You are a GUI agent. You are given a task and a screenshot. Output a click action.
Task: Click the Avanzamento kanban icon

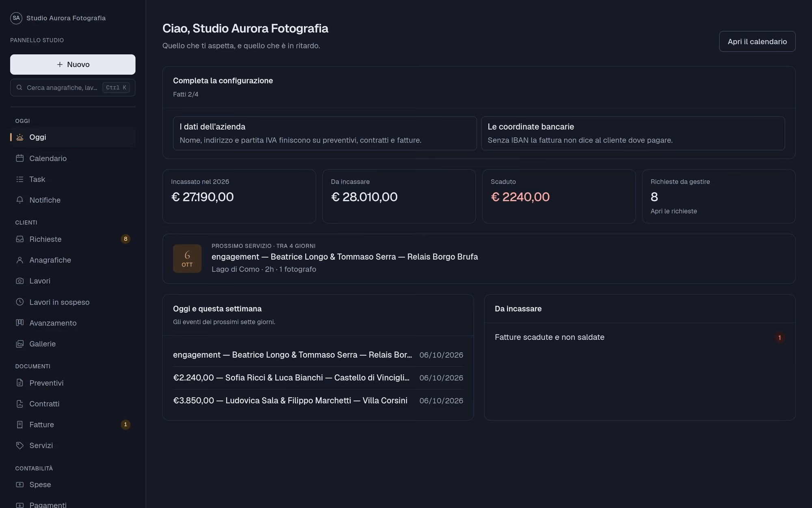click(x=19, y=323)
